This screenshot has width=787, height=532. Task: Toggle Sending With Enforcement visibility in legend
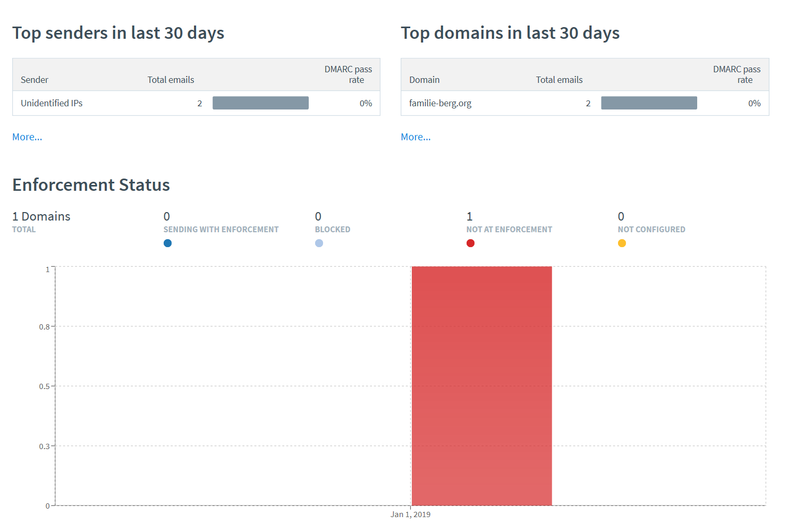(x=167, y=243)
